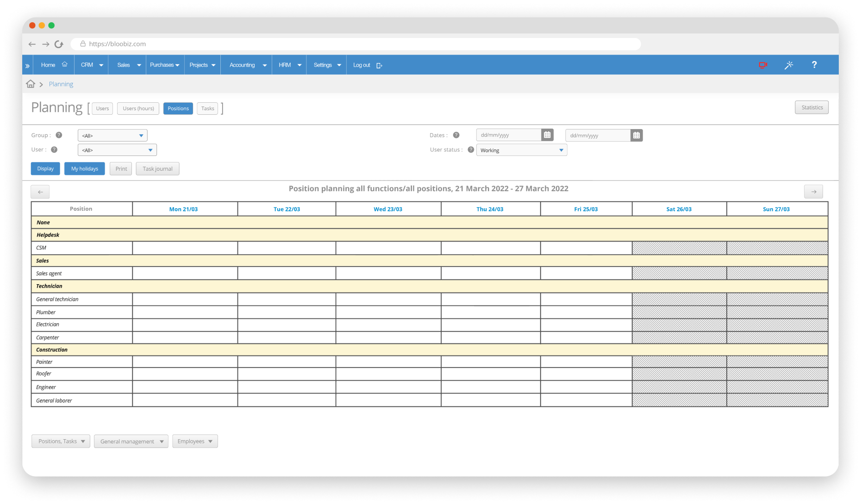861x504 pixels.
Task: Click the Fri 25/03 column header
Action: click(x=586, y=209)
